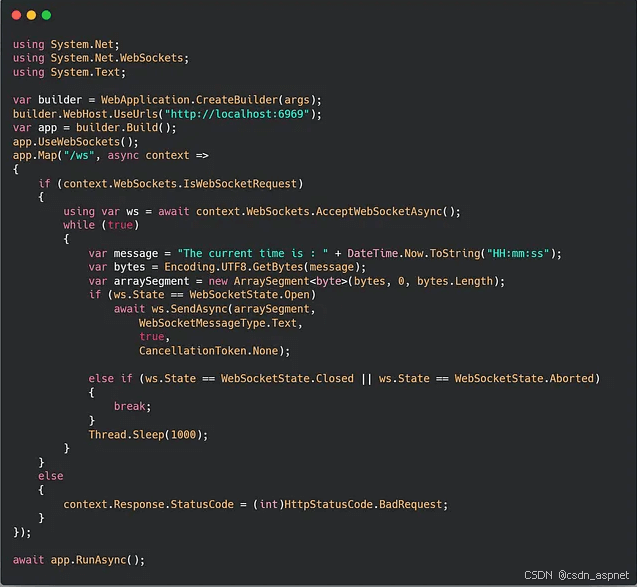Click the string "http://localhost:6969"
This screenshot has width=637, height=587.
pos(237,114)
